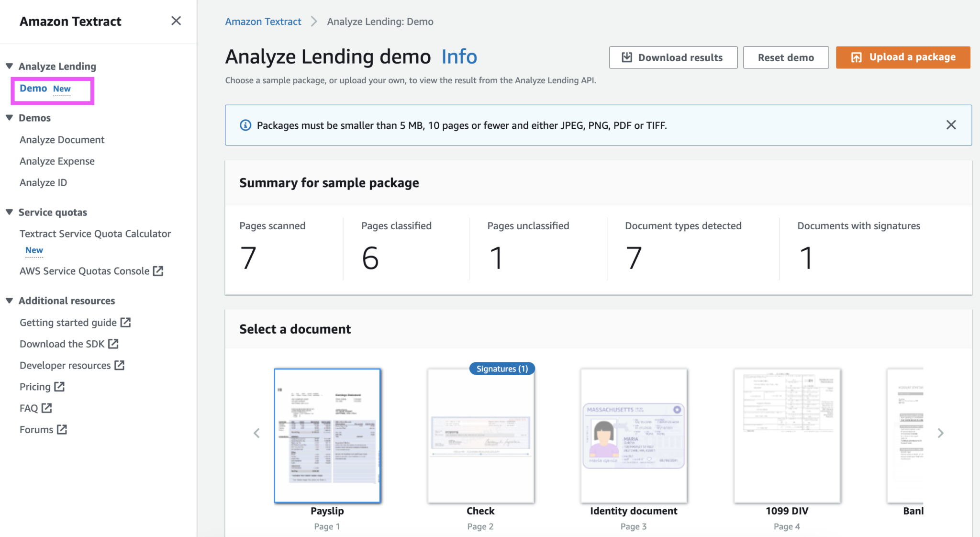Screen dimensions: 980x537
Task: Open the external link icon next to Pricing
Action: pyautogui.click(x=59, y=387)
